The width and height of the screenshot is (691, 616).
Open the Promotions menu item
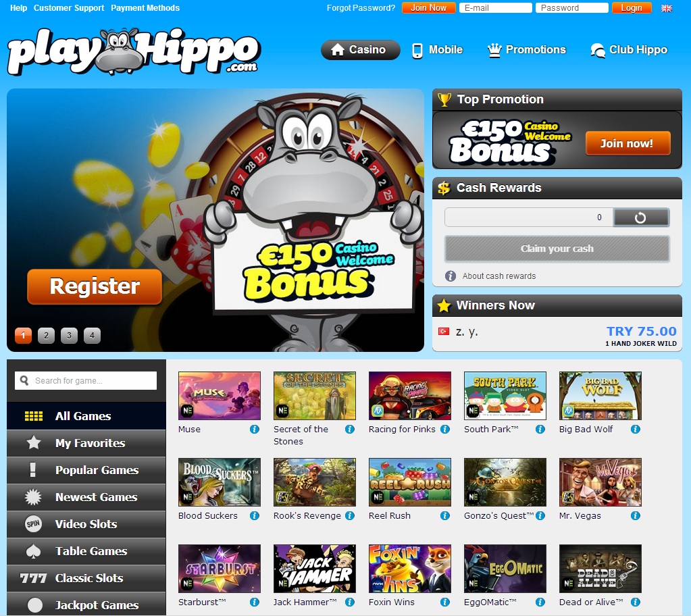tap(527, 50)
